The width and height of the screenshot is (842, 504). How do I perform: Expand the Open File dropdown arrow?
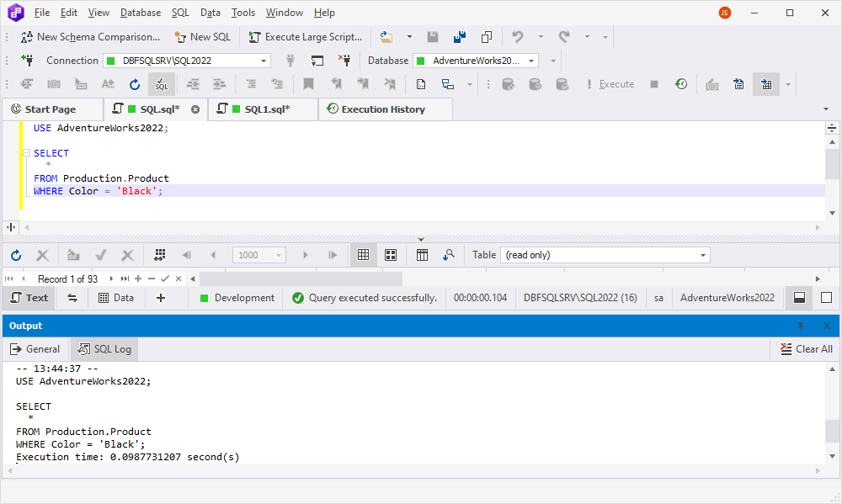[x=409, y=37]
